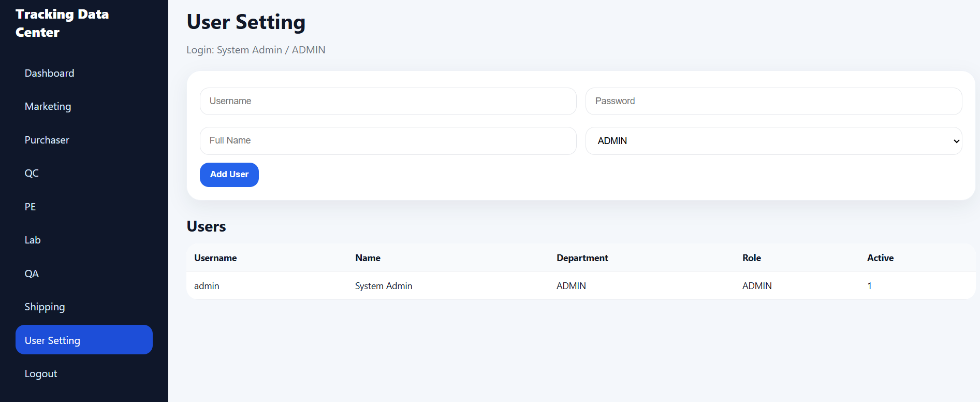Click the Active column header
This screenshot has height=402, width=980.
click(x=880, y=258)
